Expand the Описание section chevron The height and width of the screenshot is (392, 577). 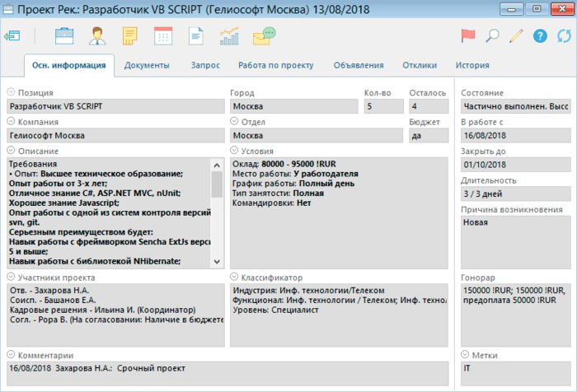coord(11,150)
